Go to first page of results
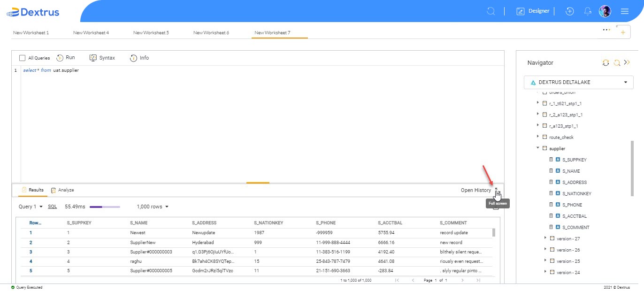644x291 pixels. pos(397,280)
